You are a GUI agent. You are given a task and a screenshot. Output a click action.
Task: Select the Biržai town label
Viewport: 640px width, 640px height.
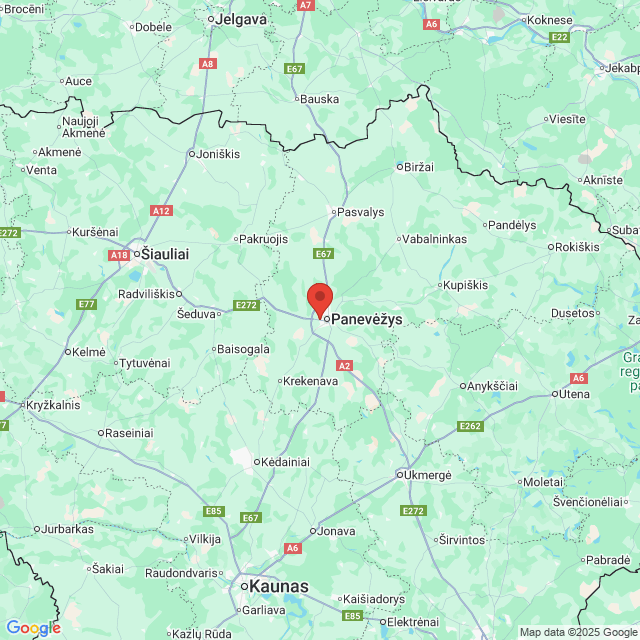pyautogui.click(x=419, y=167)
